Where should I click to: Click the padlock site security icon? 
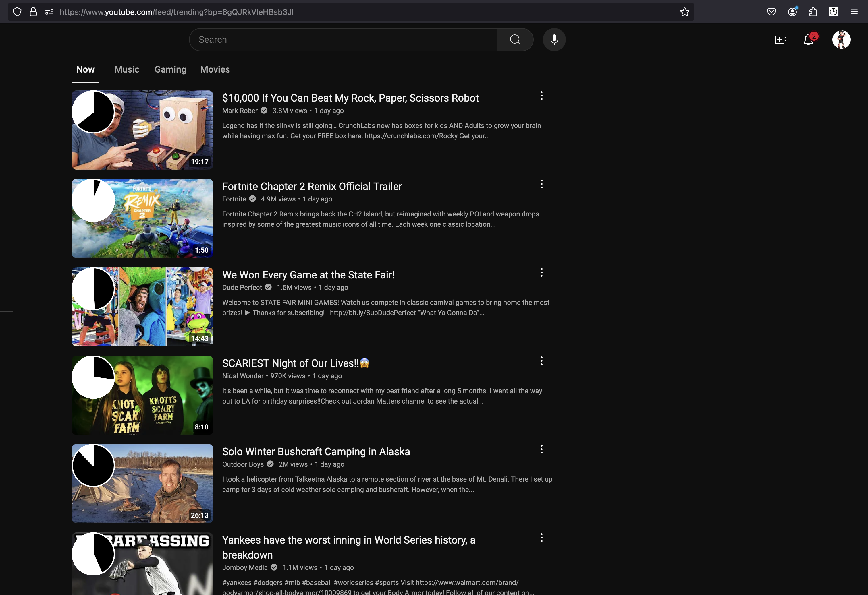click(33, 12)
